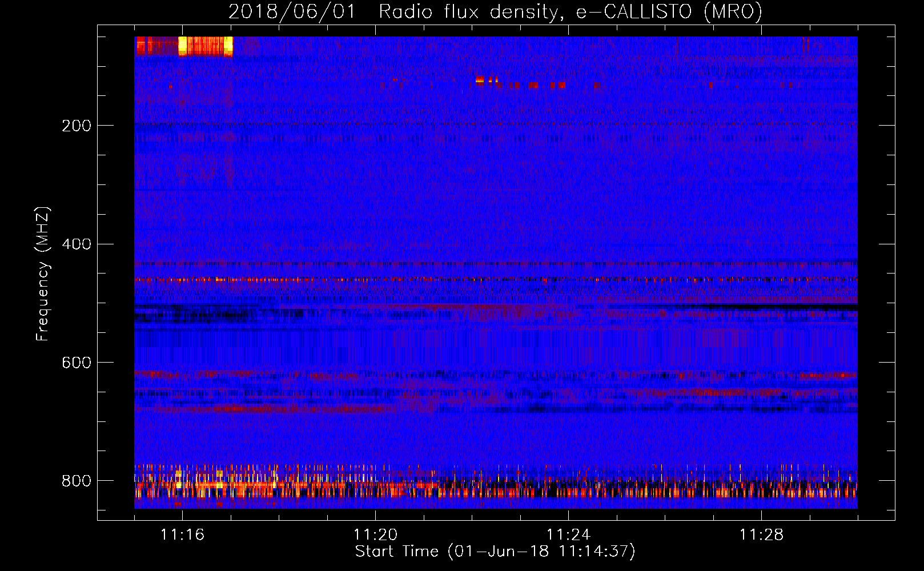Click the "Frequency (MHZ)" axis label

(43, 274)
